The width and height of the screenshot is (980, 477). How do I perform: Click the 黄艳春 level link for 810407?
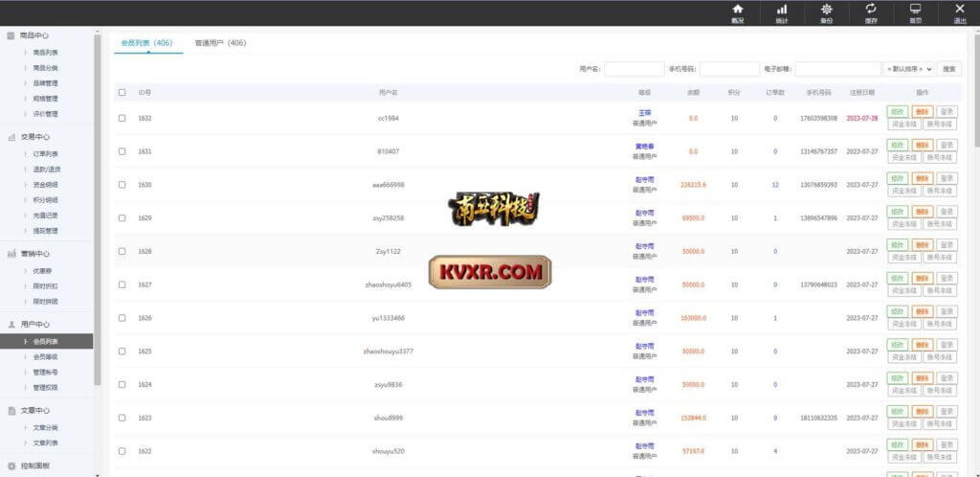tap(644, 147)
